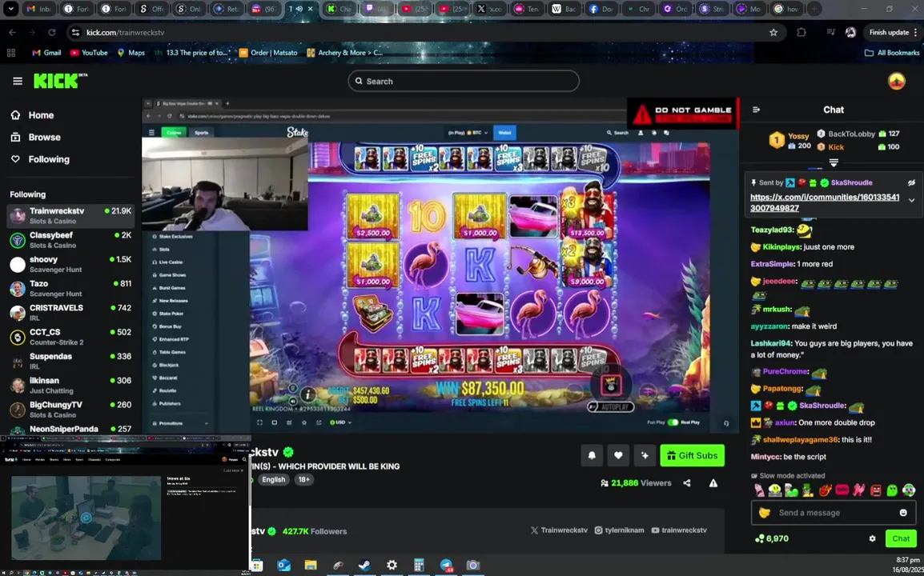Mute the audio on the playing tab
This screenshot has height=576, width=924.
[299, 9]
